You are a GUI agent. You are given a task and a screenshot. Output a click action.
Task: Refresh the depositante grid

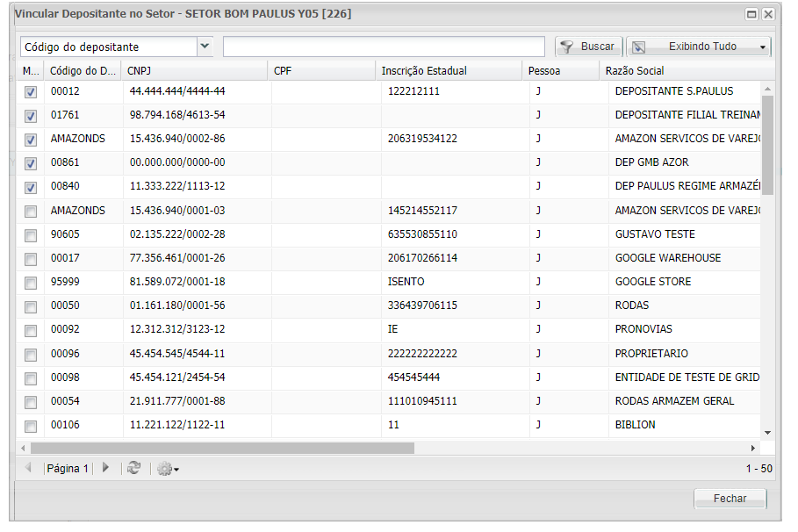[133, 468]
